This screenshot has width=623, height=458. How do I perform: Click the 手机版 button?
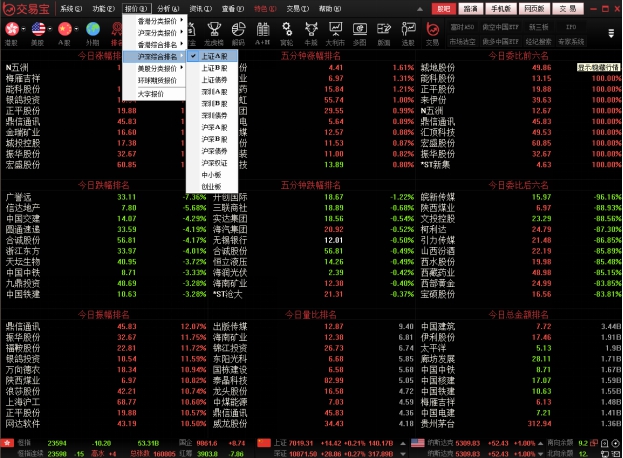click(501, 8)
